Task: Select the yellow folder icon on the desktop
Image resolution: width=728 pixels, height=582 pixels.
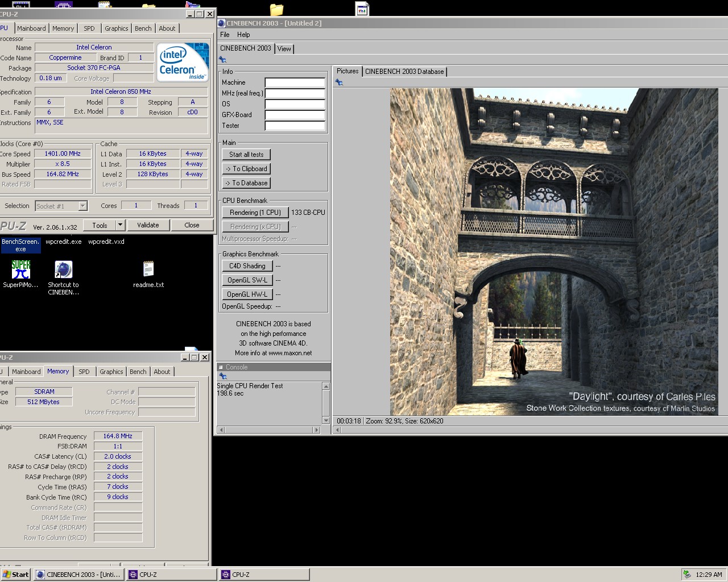Action: click(276, 9)
